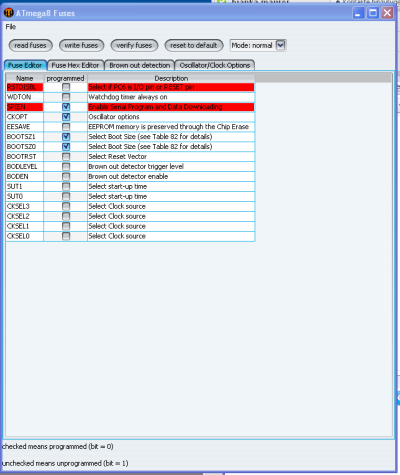Select the WDTON name cell
This screenshot has width=400, height=475.
coord(25,97)
